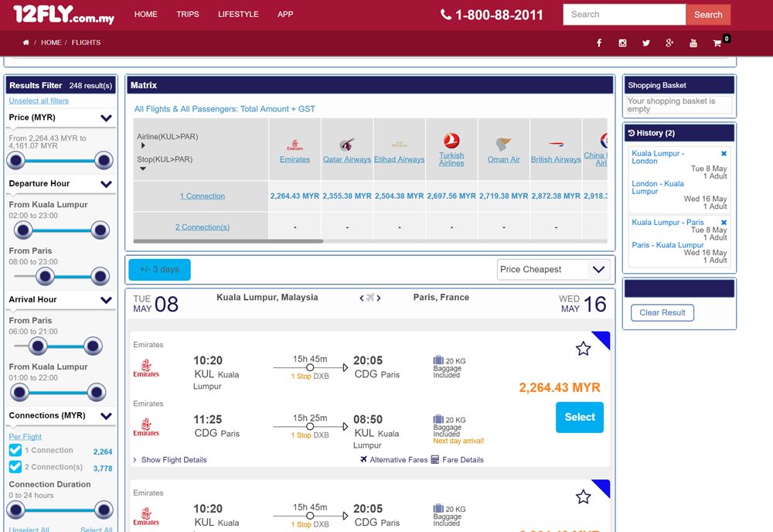This screenshot has height=532, width=773.
Task: Go to HOME in the breadcrumb
Action: [x=51, y=43]
